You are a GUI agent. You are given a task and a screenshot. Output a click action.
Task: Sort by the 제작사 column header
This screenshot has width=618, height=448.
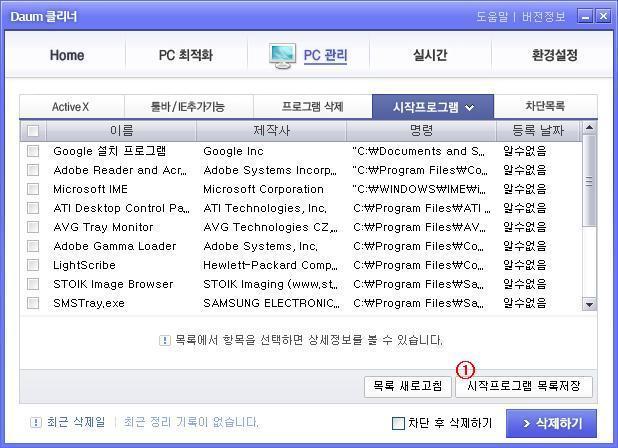click(271, 130)
